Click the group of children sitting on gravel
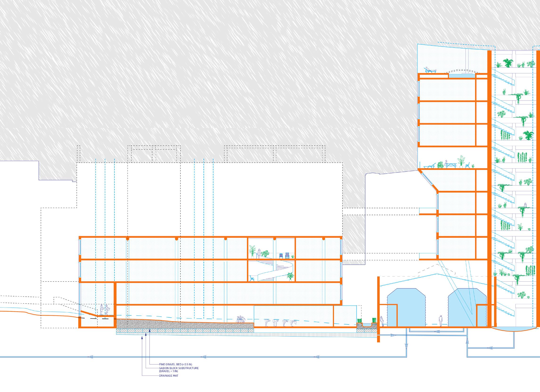The width and height of the screenshot is (540, 392). click(241, 319)
